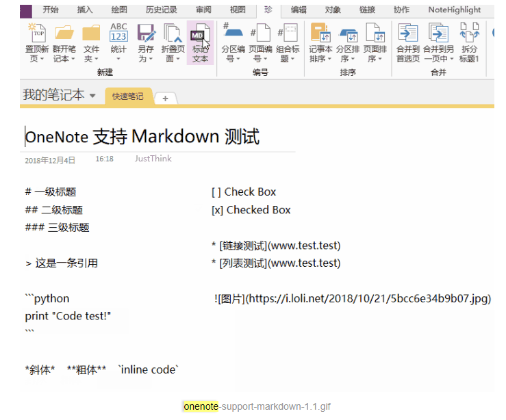Viewport: 506px width, 420px height.
Task: Click the 记事本排序 notebook sort icon
Action: point(320,32)
